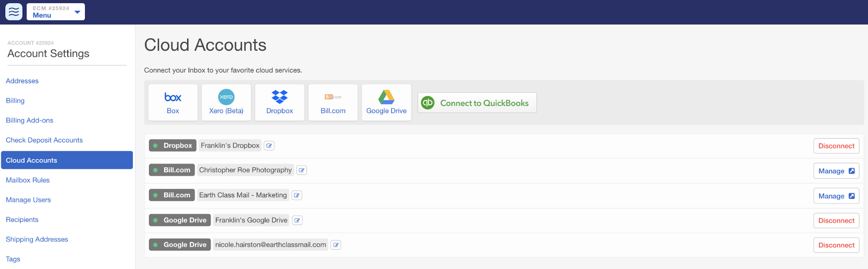The height and width of the screenshot is (269, 868).
Task: Open Recipients settings page
Action: coord(22,220)
